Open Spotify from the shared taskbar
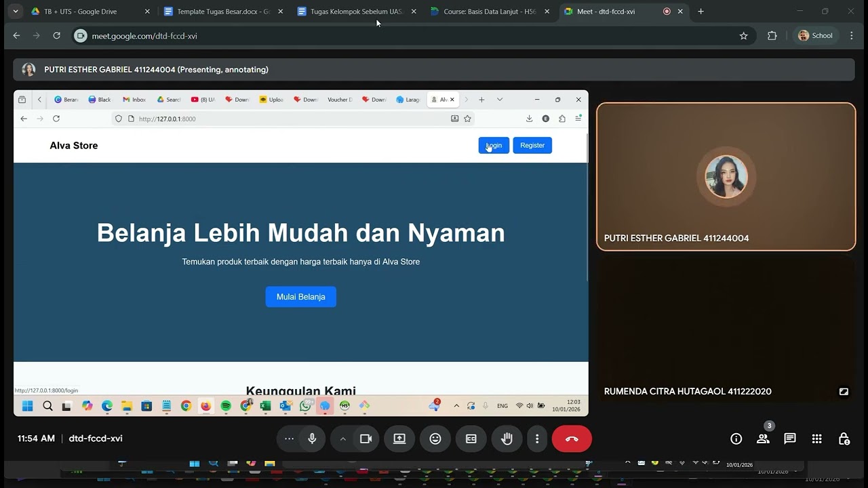 pos(226,406)
